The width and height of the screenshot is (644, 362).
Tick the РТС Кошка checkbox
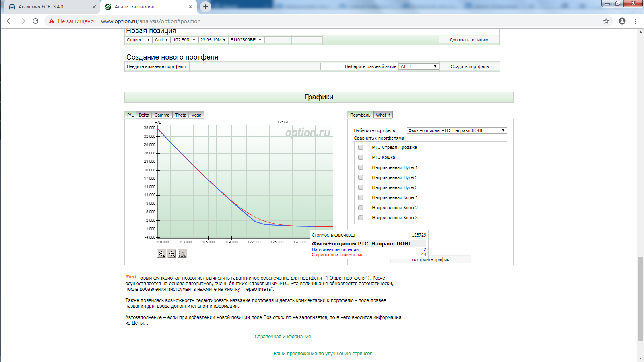click(x=361, y=157)
